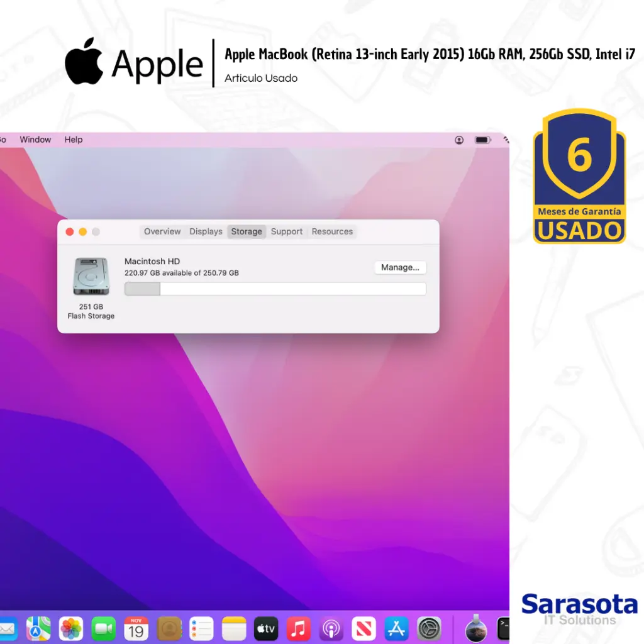644x644 pixels.
Task: Open FaceTime from the dock
Action: (104, 628)
